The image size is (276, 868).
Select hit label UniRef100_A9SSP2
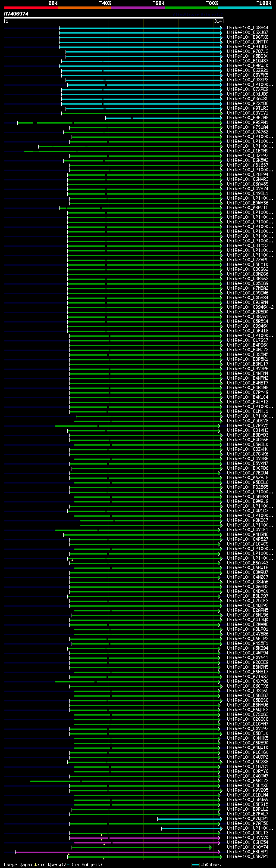tap(248, 80)
